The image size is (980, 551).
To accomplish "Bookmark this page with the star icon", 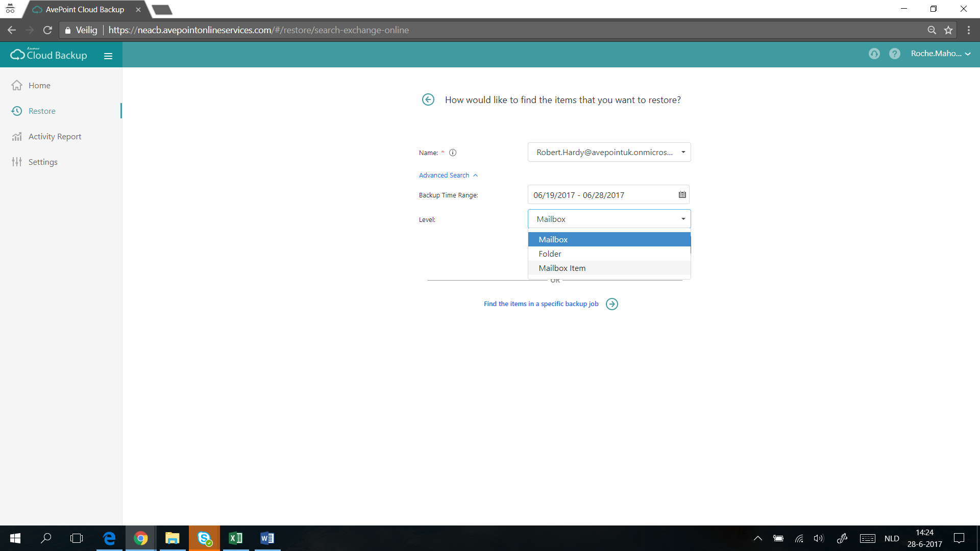I will pos(948,30).
